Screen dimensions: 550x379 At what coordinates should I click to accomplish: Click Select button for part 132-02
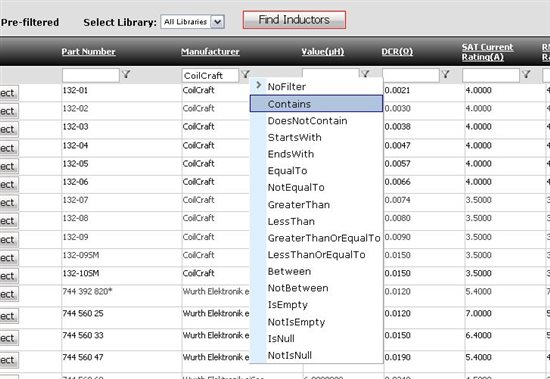pyautogui.click(x=9, y=111)
